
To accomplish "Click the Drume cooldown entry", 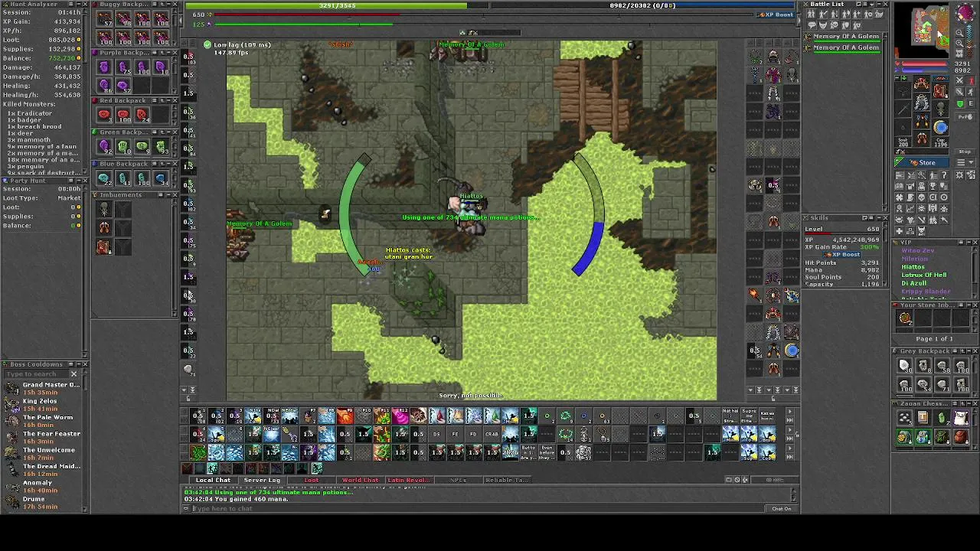I will pos(42,502).
